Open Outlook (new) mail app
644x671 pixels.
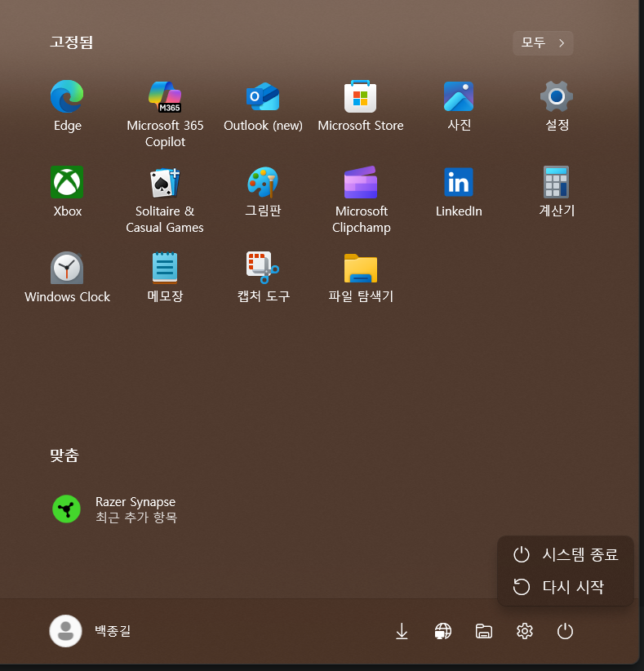263,96
